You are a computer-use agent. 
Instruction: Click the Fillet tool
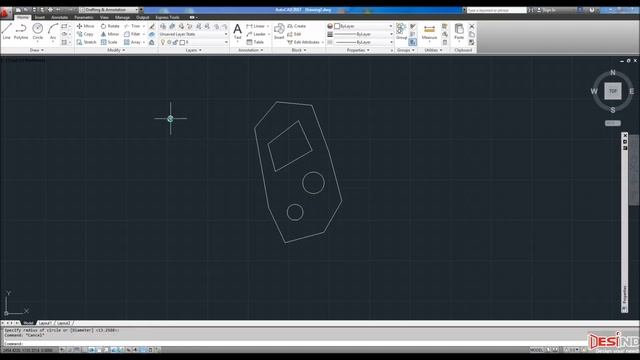coord(132,34)
